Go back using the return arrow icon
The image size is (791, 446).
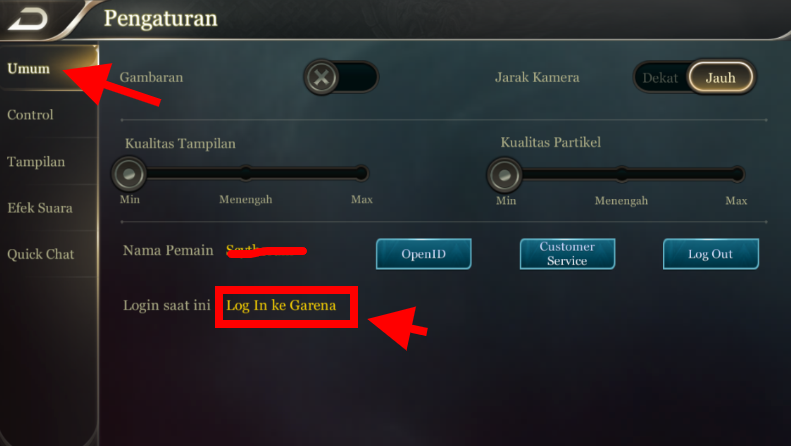click(x=28, y=19)
